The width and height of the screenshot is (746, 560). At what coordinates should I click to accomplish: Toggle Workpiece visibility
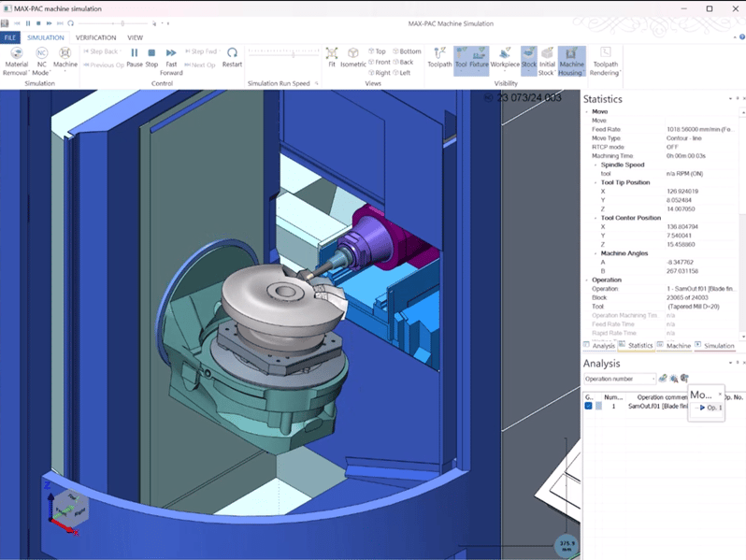(505, 61)
